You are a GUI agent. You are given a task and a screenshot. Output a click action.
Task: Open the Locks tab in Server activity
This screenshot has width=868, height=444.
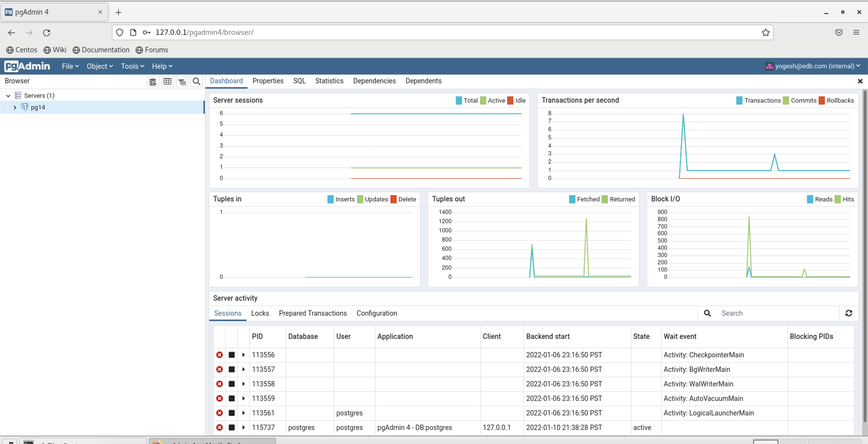pyautogui.click(x=260, y=313)
